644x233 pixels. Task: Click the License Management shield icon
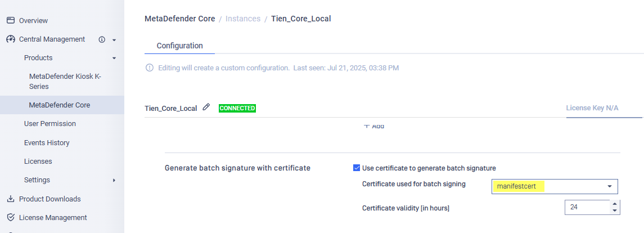[11, 217]
